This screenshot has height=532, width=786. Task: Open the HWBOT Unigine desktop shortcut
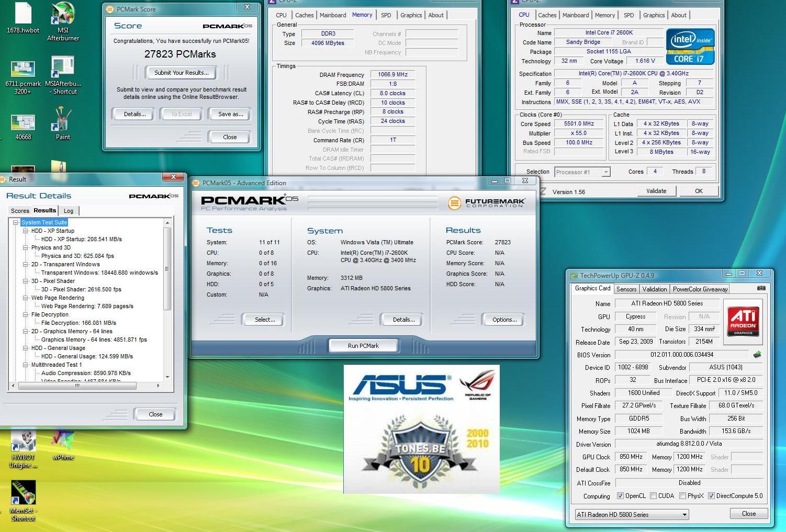23,449
